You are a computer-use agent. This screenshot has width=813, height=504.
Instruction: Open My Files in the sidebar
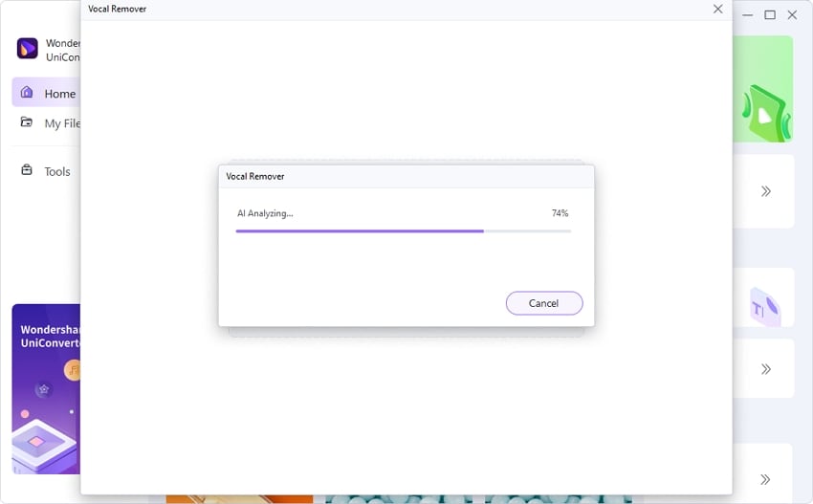click(51, 122)
